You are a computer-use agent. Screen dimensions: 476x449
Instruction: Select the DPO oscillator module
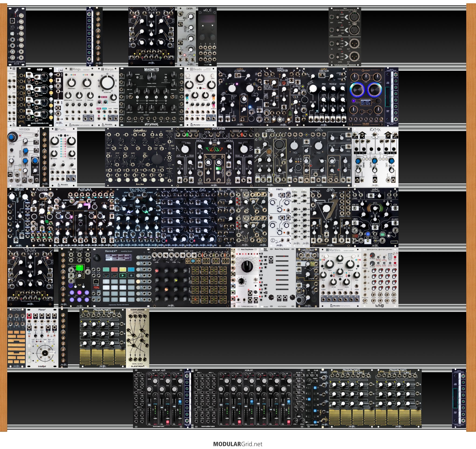click(320, 157)
